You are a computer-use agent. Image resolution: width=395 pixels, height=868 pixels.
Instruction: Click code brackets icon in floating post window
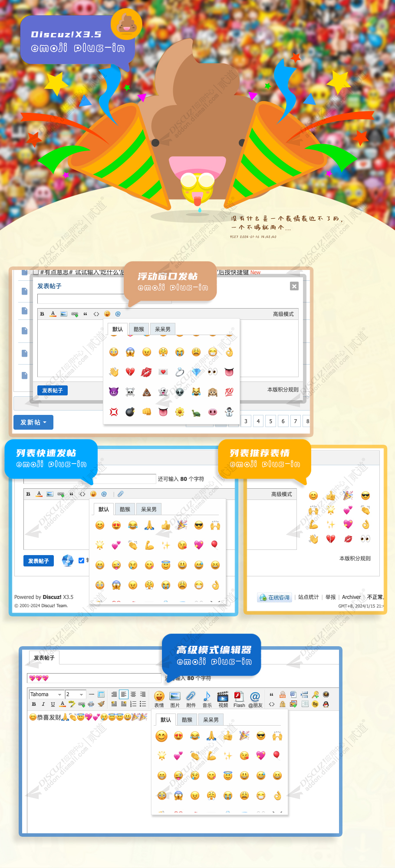[96, 314]
